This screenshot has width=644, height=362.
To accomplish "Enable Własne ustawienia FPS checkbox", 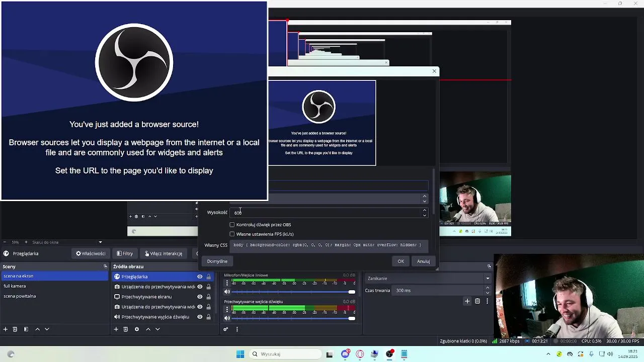I will pyautogui.click(x=232, y=234).
